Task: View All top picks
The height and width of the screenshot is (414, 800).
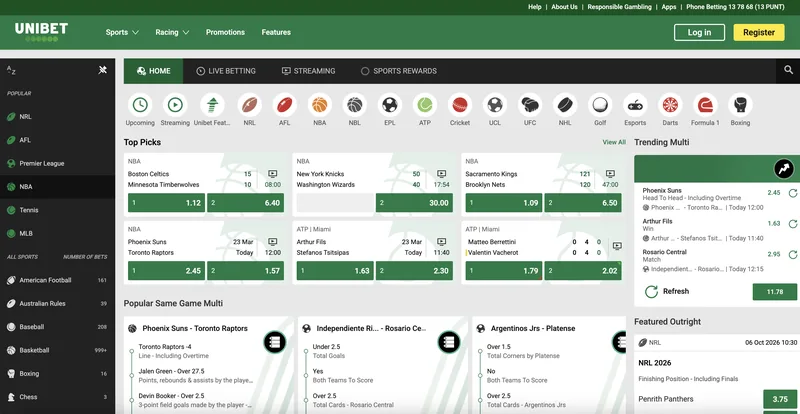Action: (614, 142)
